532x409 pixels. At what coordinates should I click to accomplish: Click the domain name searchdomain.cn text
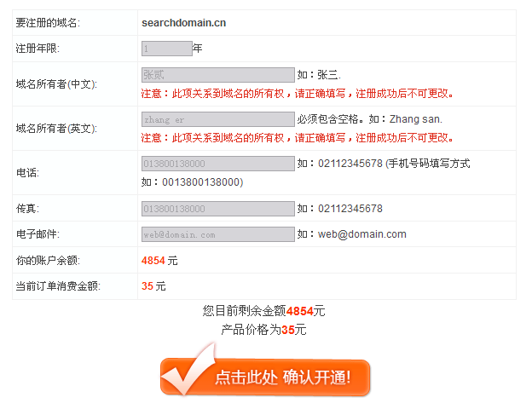click(x=183, y=23)
